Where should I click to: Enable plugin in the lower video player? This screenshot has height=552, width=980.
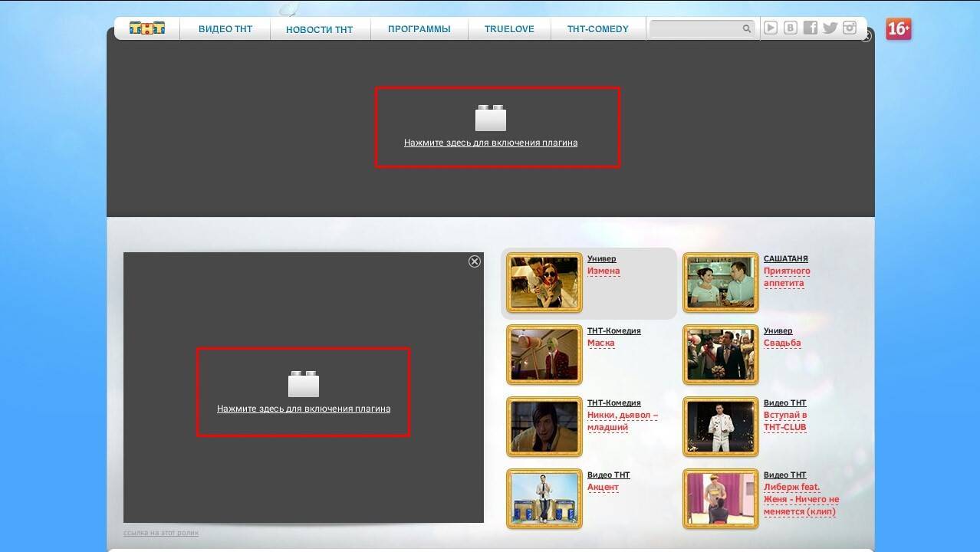click(x=303, y=409)
